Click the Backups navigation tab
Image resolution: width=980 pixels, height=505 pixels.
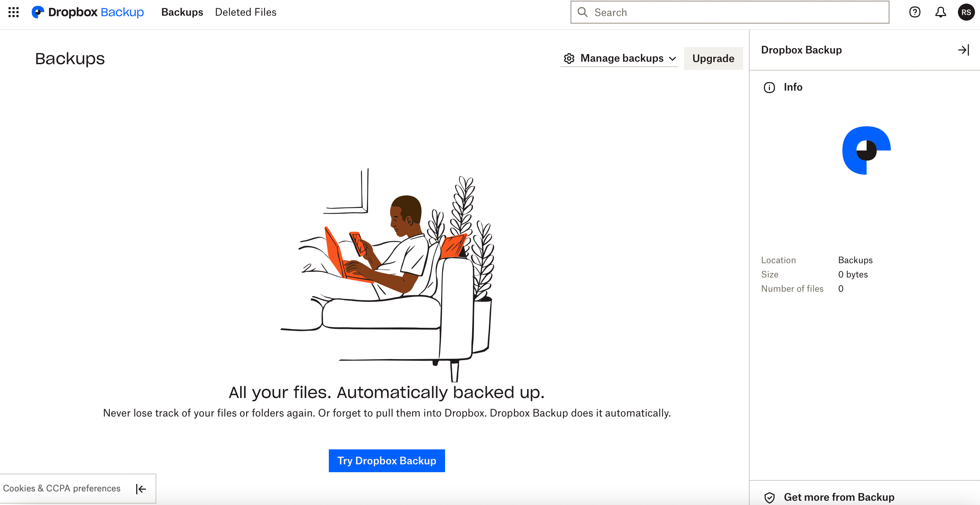[182, 13]
